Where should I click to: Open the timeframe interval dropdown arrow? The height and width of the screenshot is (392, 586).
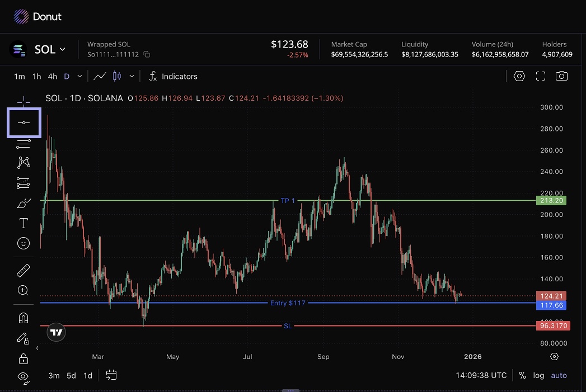click(x=79, y=76)
